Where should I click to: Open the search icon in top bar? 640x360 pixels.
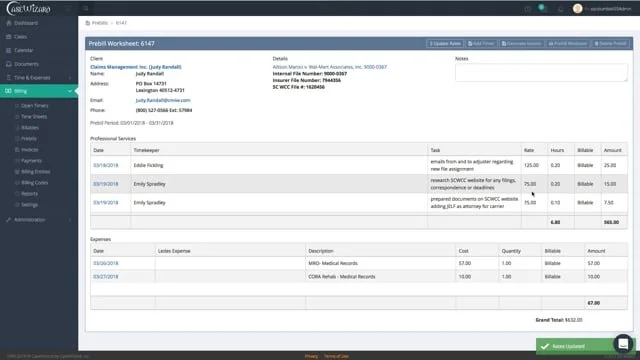coord(86,8)
